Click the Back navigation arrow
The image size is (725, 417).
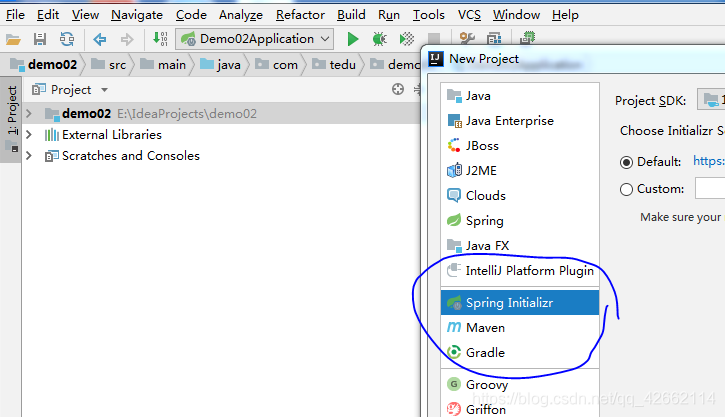tap(99, 40)
